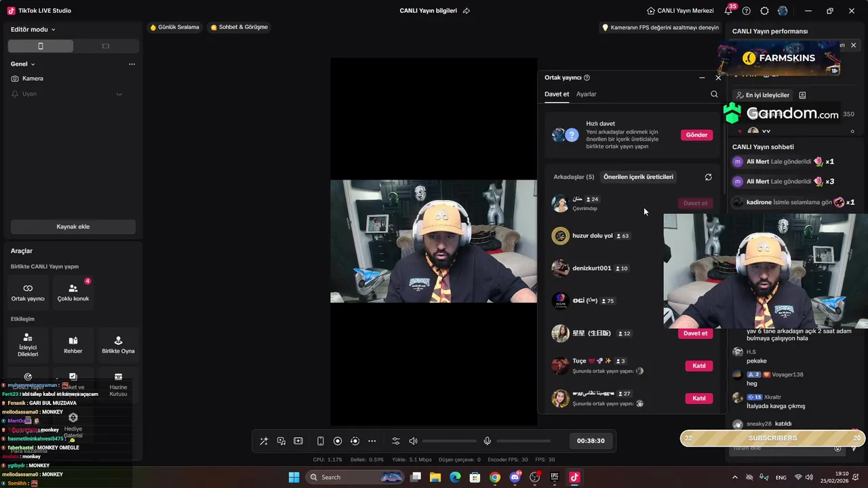Click the subscribers goal progress bar
This screenshot has width=868, height=488.
772,439
